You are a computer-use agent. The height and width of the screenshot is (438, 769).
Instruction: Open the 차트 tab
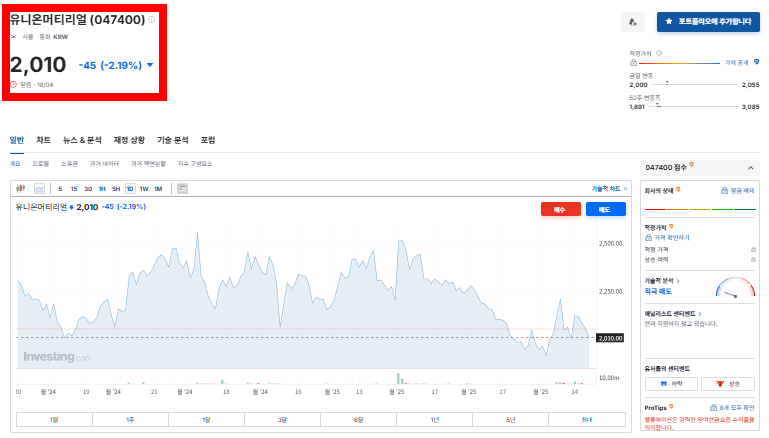click(x=43, y=140)
